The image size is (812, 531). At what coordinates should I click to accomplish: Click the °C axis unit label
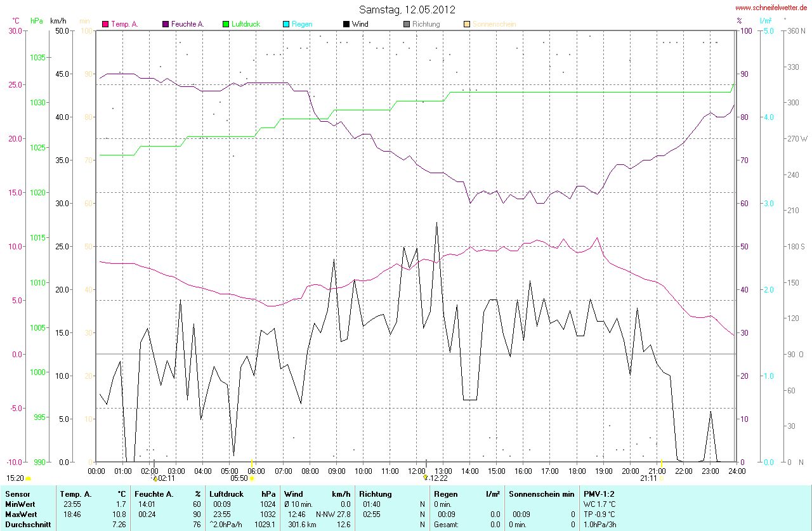(16, 20)
